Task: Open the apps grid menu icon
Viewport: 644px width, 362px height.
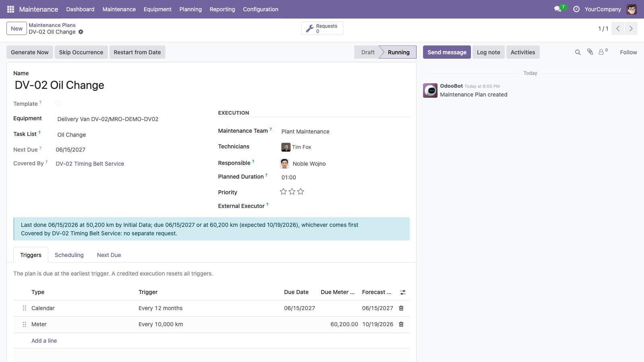Action: (x=10, y=9)
